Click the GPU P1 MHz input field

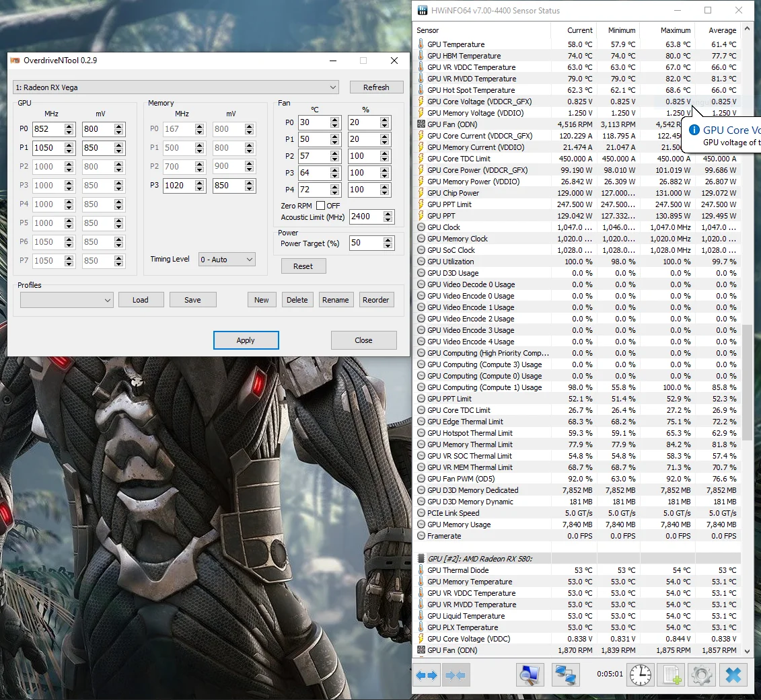(48, 148)
